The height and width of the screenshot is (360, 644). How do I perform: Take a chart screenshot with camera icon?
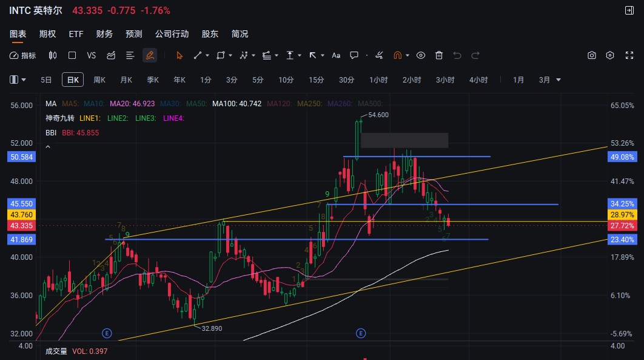point(591,55)
